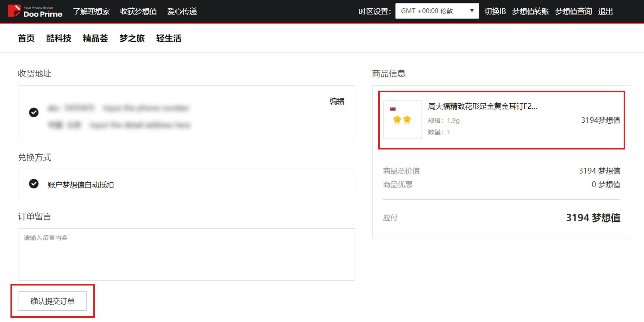Open 梦想值查询 query page
644x322 pixels.
[573, 12]
